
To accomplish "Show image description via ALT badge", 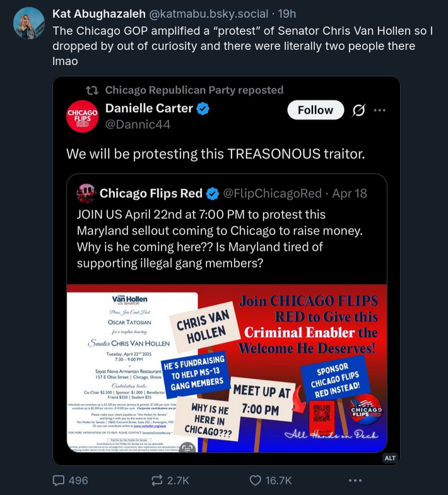I will (390, 458).
